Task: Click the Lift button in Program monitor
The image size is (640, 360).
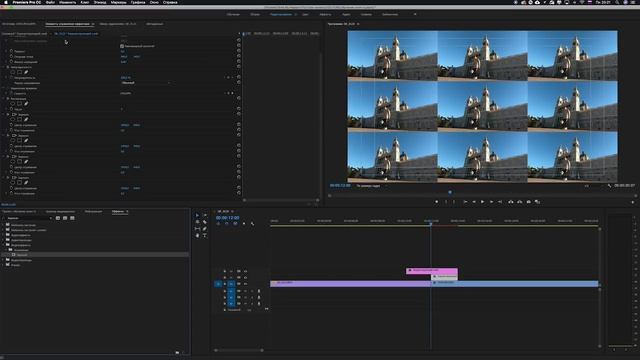Action: 511,202
